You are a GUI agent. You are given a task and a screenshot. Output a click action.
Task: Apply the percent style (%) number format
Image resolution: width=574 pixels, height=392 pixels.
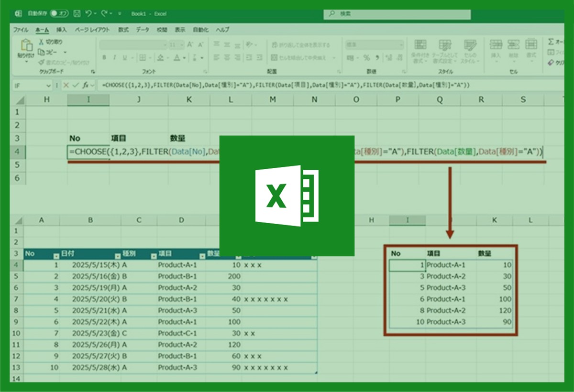(x=366, y=58)
